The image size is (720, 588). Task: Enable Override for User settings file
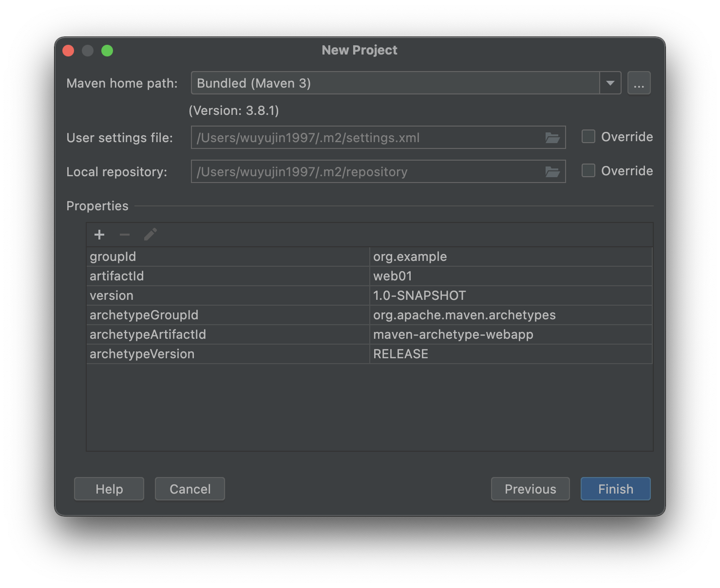(588, 137)
